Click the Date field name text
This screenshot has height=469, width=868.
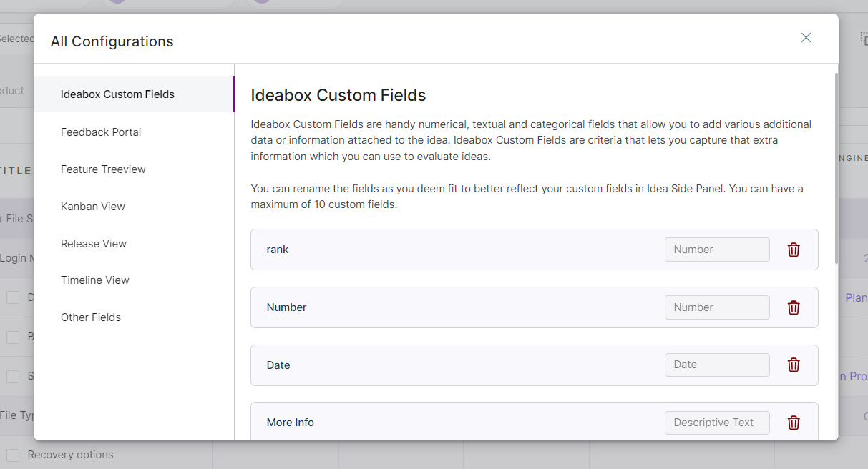[278, 365]
